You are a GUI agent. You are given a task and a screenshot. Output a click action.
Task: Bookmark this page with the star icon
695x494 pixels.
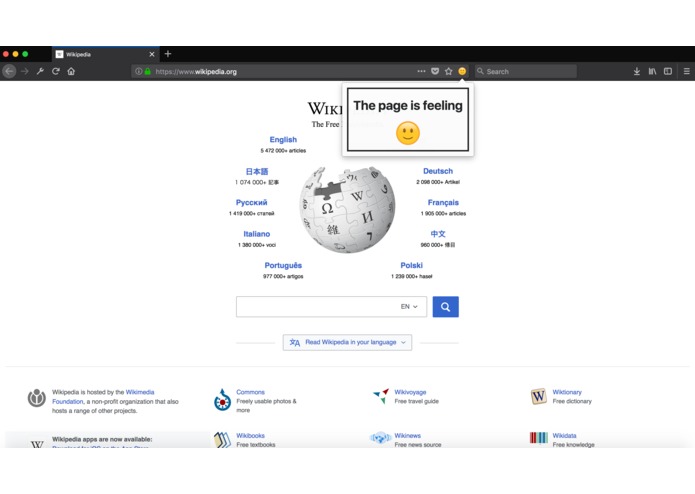coord(449,71)
